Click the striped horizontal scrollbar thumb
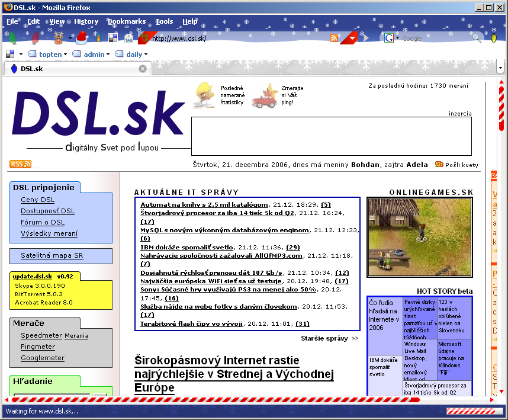This screenshot has height=420, width=508. tap(216, 400)
